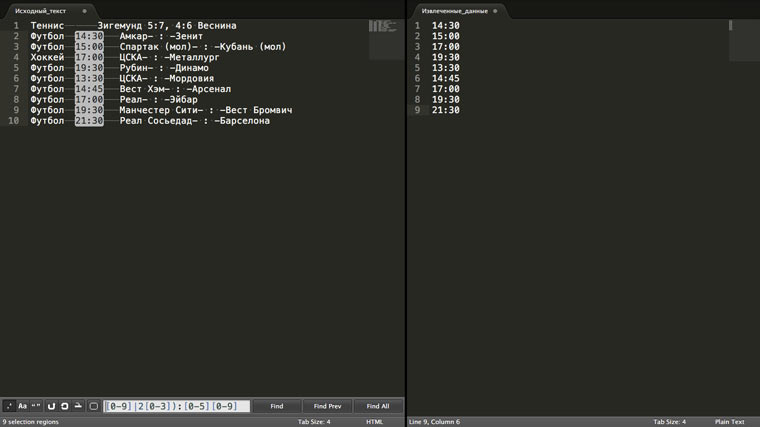Toggle regular expression search mode
Viewport: 760px width, 427px height.
[x=9, y=406]
